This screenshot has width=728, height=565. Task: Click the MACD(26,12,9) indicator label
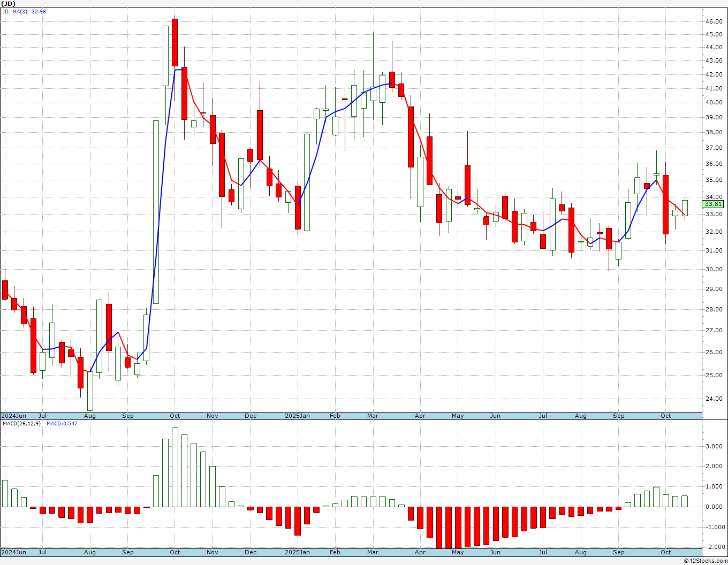point(21,424)
